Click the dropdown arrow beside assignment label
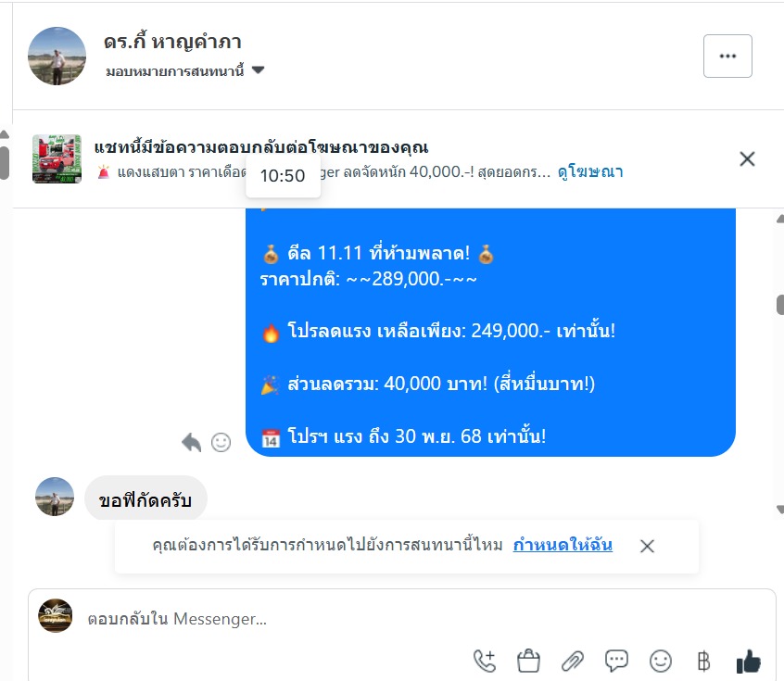Viewport: 784px width, 681px height. click(x=258, y=70)
